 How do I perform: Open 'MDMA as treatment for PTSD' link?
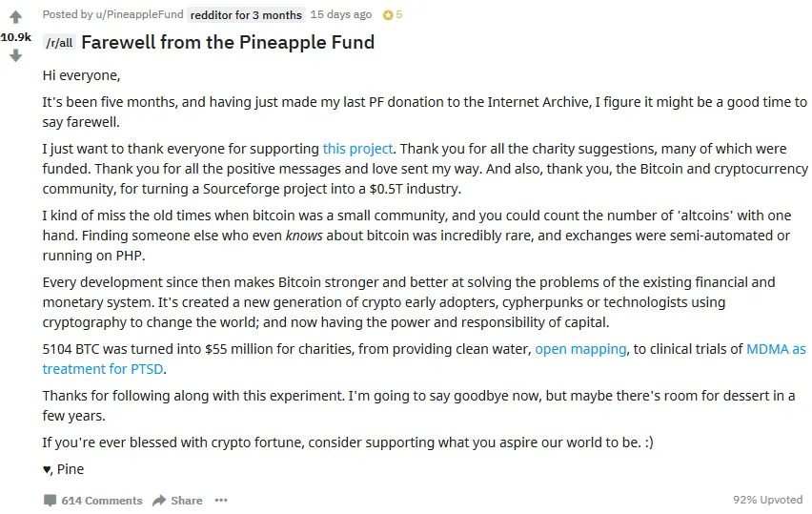776,349
